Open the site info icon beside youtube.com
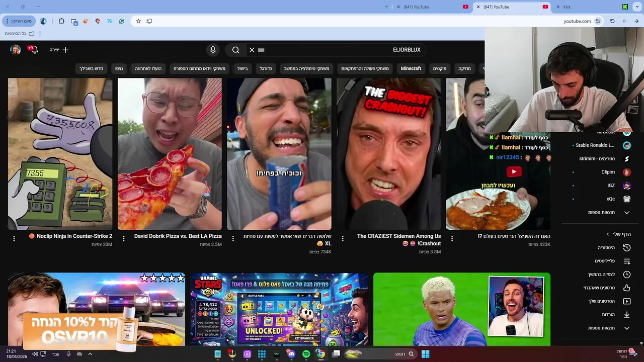 [598, 21]
